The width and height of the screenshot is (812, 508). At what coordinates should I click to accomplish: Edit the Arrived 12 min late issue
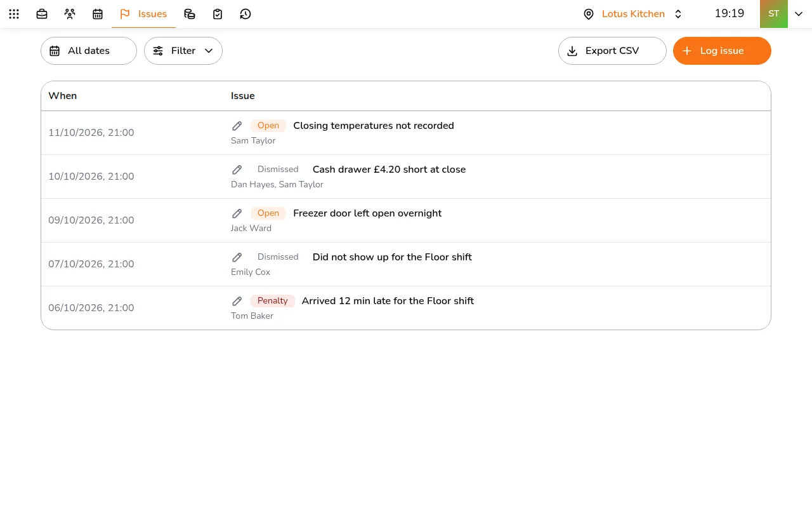coord(237,301)
